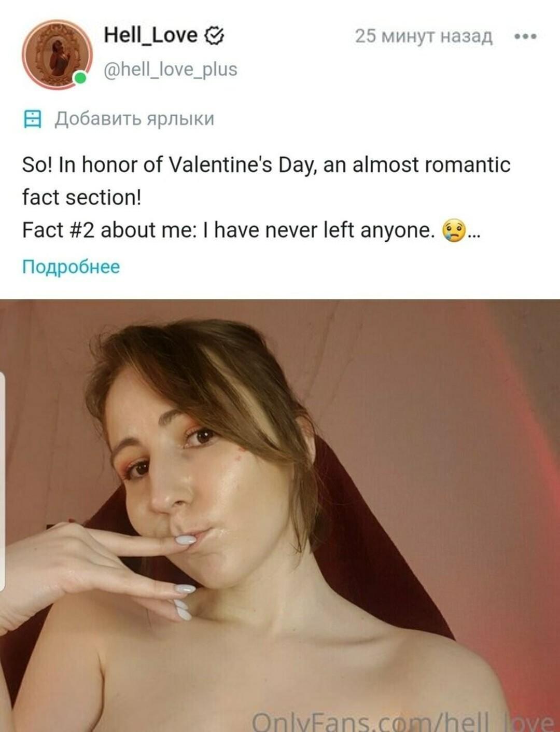Open the Hell_Love profile avatar
560x732 pixels.
click(56, 54)
